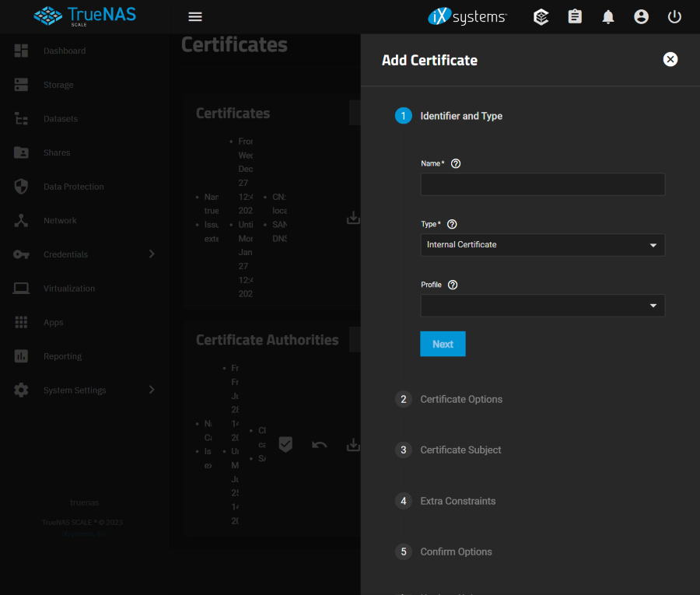Go to Dashboard in sidebar
The image size is (700, 595).
(65, 51)
